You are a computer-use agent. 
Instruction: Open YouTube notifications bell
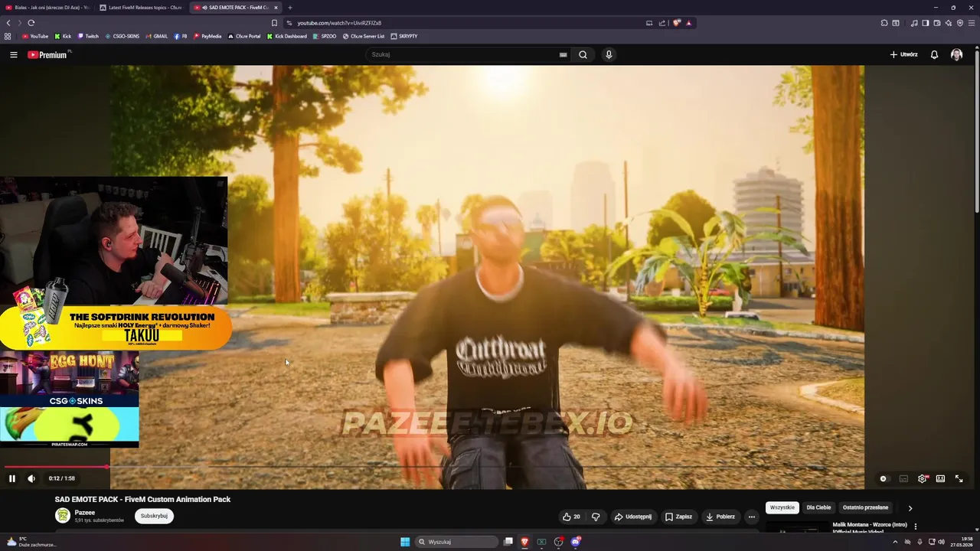934,54
